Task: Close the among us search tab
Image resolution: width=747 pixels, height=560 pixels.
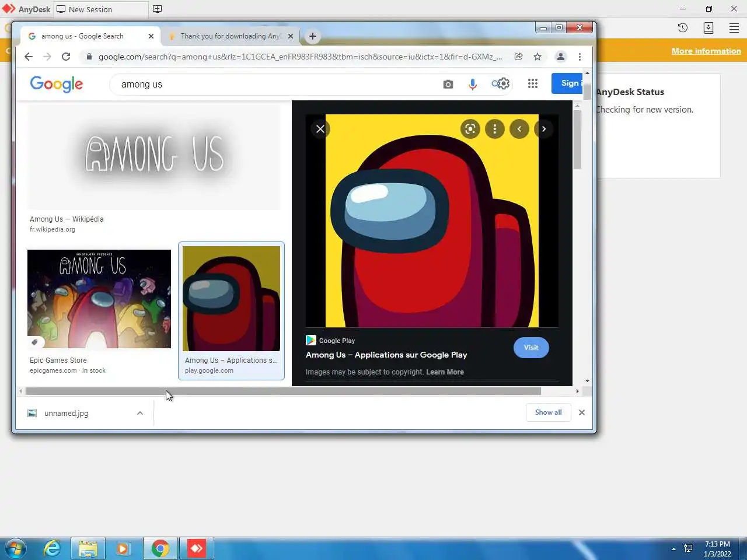Action: 151,36
